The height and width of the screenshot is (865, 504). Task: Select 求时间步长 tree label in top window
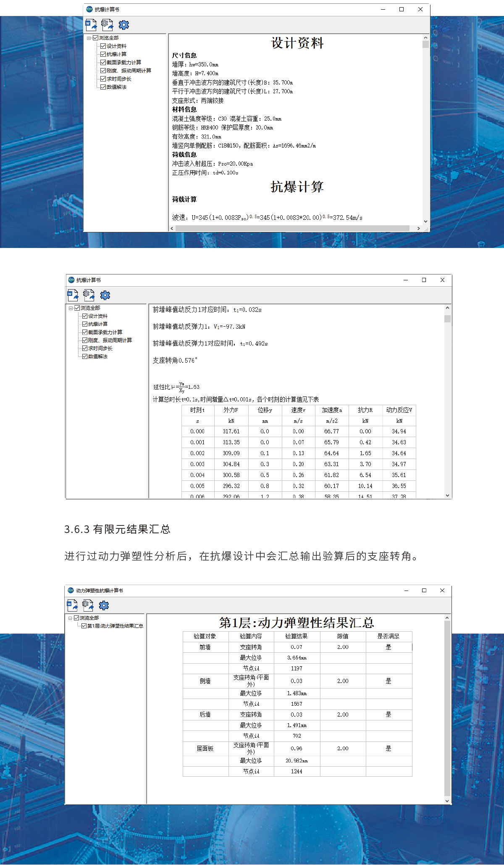[119, 79]
